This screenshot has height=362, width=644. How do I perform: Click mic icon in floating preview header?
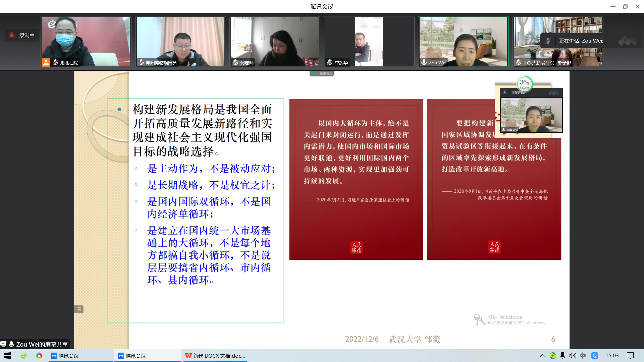[504, 93]
